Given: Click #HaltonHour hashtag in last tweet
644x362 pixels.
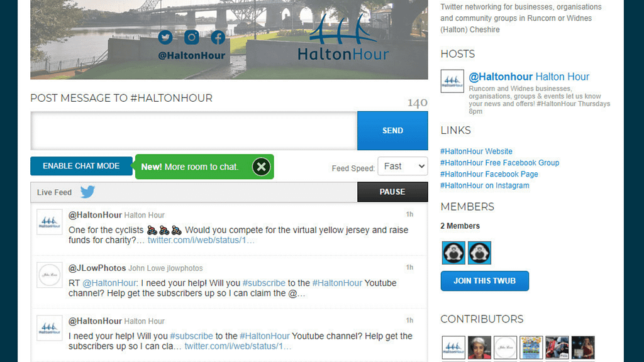Looking at the screenshot, I should (x=265, y=336).
